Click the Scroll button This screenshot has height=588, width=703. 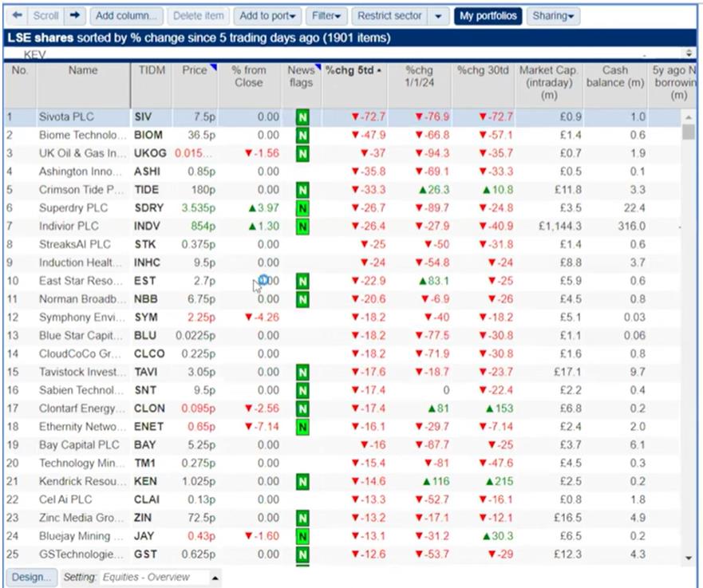point(45,16)
